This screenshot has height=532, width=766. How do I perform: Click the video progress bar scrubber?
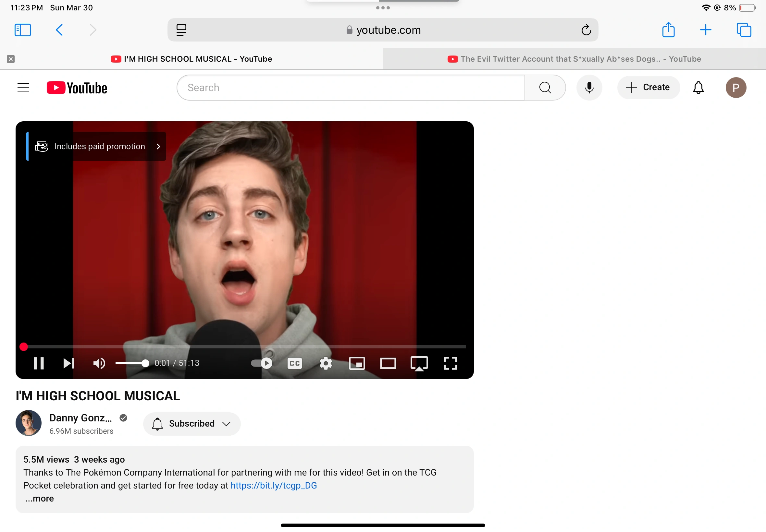[23, 347]
